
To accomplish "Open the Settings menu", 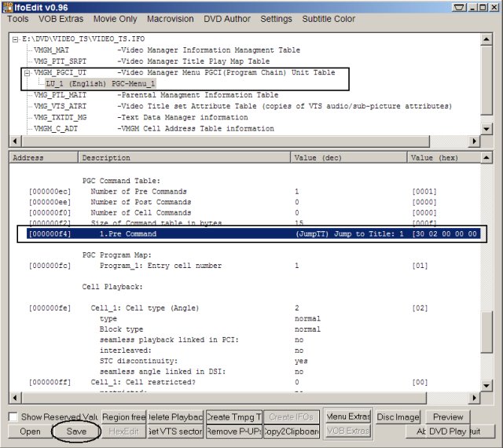I will (x=276, y=19).
